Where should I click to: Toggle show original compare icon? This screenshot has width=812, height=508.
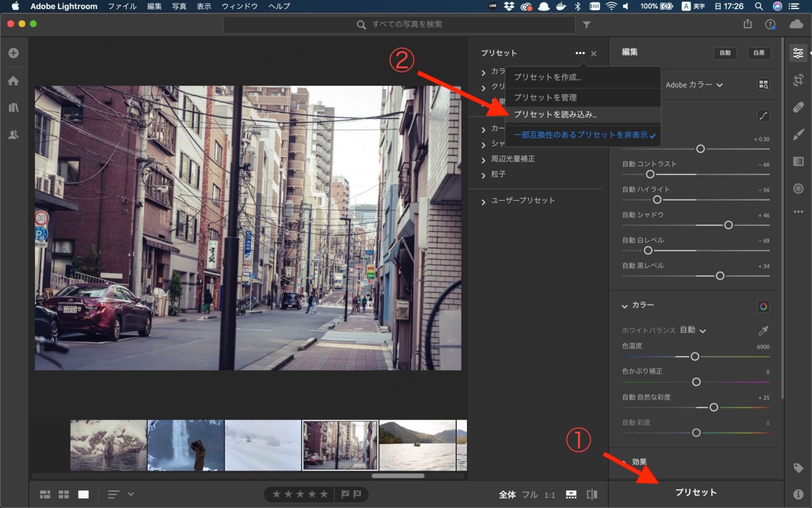coord(592,495)
